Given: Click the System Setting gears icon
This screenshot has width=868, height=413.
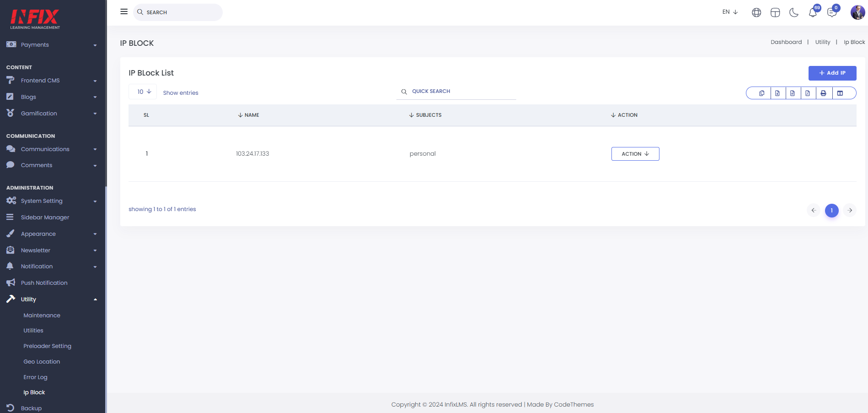Looking at the screenshot, I should point(11,201).
